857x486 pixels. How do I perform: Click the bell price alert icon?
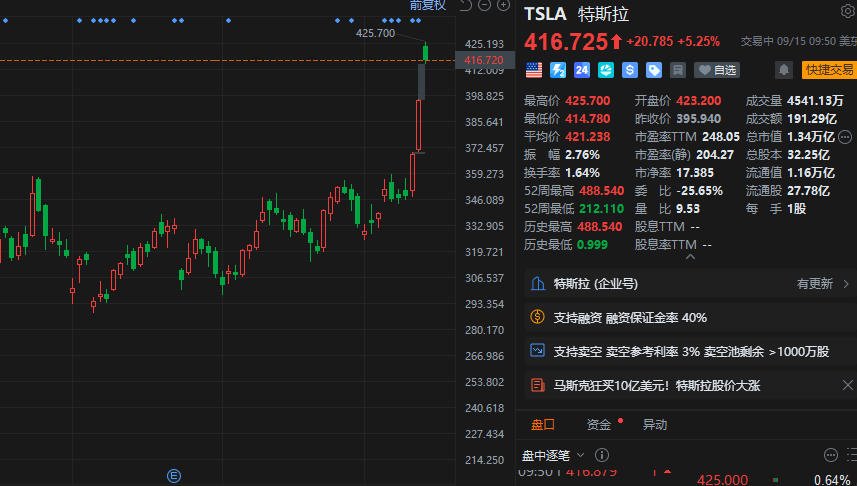pyautogui.click(x=784, y=70)
